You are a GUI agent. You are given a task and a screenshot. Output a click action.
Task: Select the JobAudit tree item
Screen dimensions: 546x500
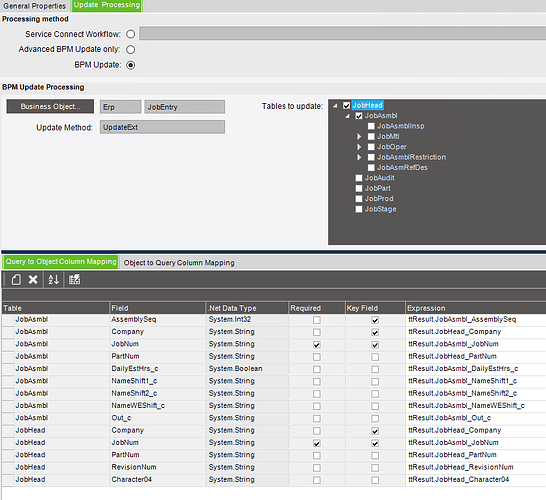[x=380, y=178]
